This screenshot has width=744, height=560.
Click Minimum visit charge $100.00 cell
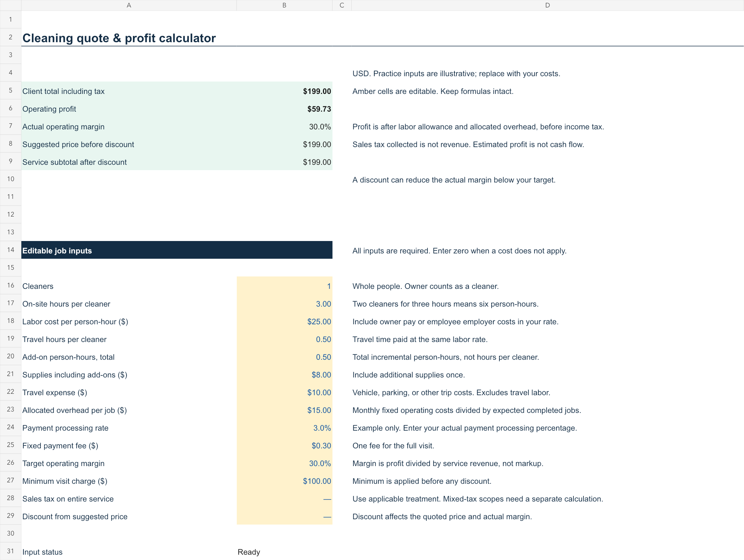click(x=284, y=481)
